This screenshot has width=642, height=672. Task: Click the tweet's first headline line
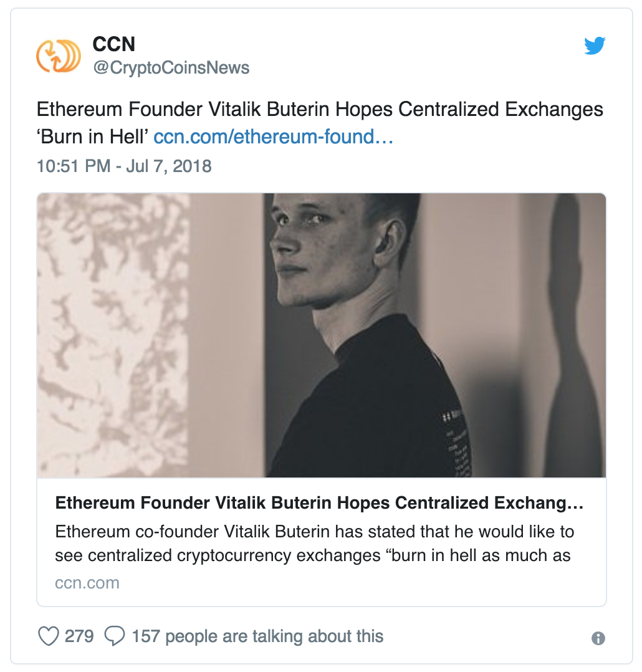coord(320,110)
